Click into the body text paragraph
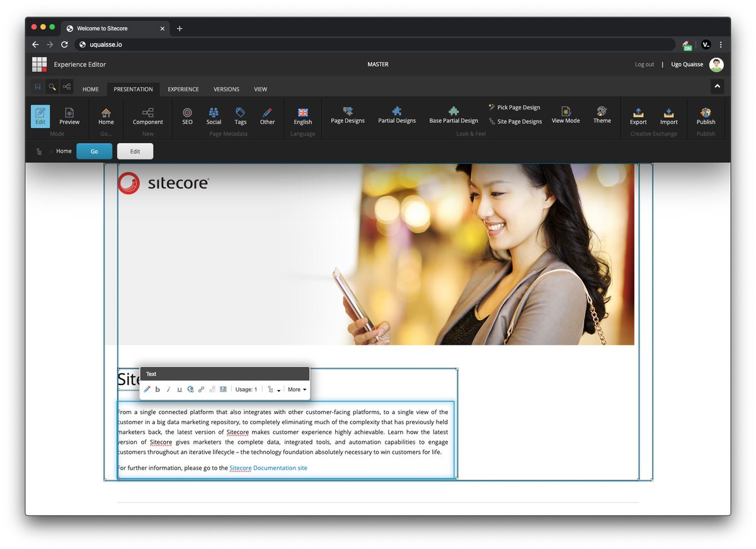The height and width of the screenshot is (549, 756). 283,432
